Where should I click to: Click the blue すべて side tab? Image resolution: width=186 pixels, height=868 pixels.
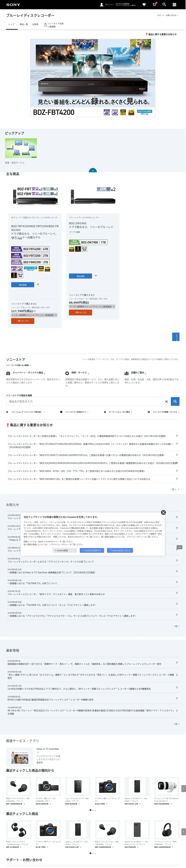coord(176,337)
